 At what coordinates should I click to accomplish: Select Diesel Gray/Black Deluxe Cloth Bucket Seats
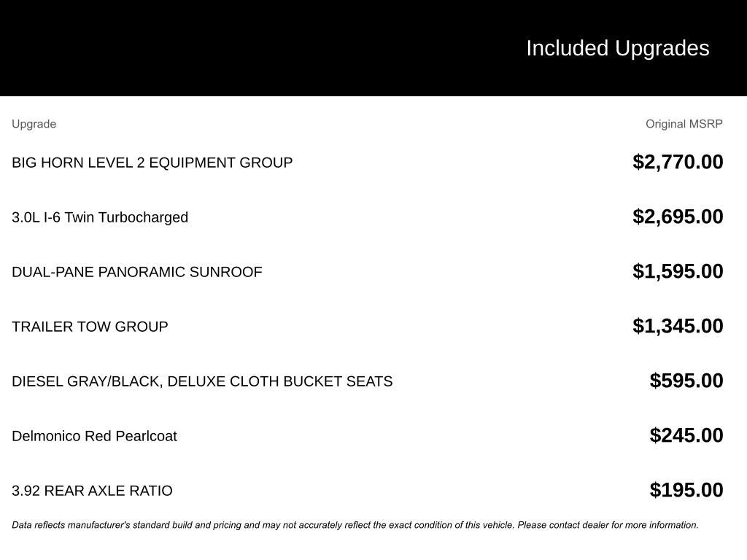pos(202,381)
